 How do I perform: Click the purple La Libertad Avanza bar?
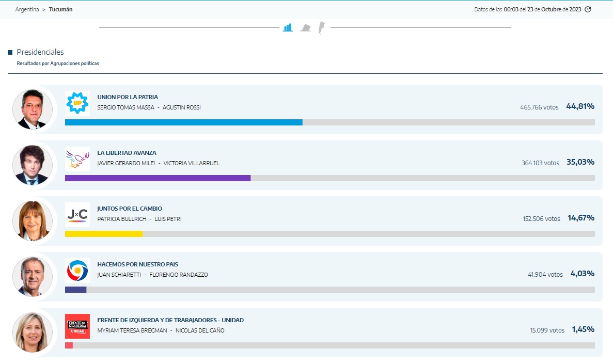point(158,178)
